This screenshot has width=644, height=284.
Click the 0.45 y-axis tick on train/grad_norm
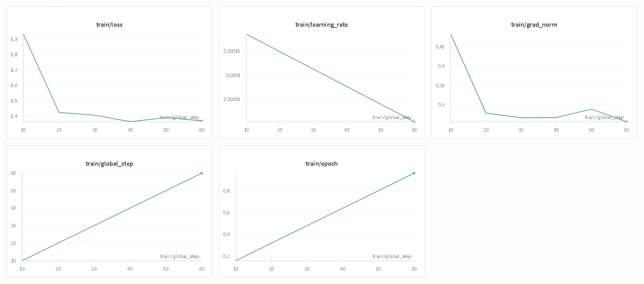click(x=440, y=47)
